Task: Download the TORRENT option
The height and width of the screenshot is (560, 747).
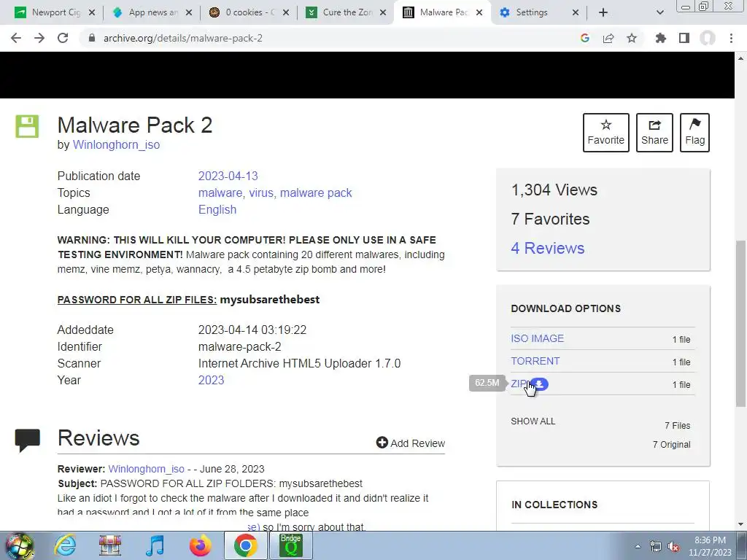Action: tap(535, 361)
